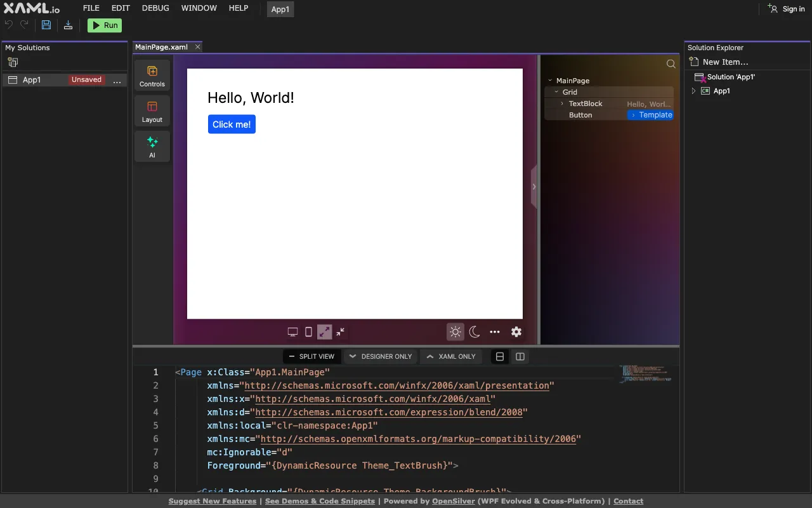812x508 pixels.
Task: Enable dark theme with the moon icon
Action: [x=475, y=332]
